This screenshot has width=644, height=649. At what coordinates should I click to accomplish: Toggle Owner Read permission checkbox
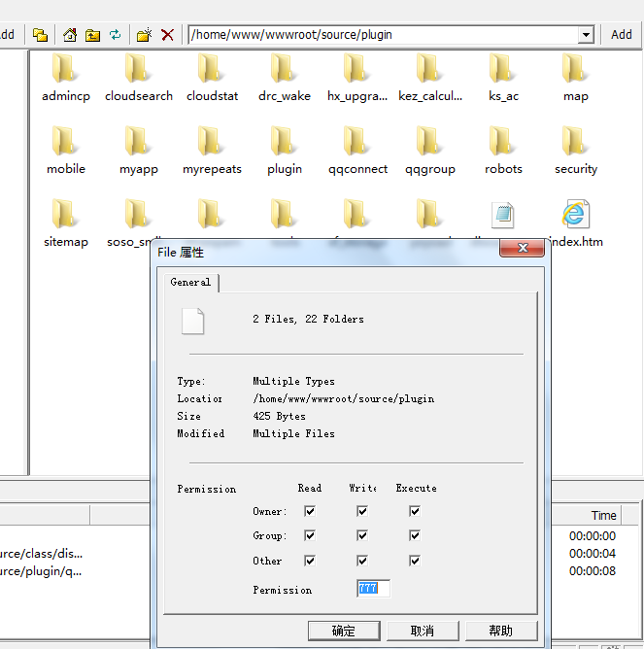[x=310, y=511]
